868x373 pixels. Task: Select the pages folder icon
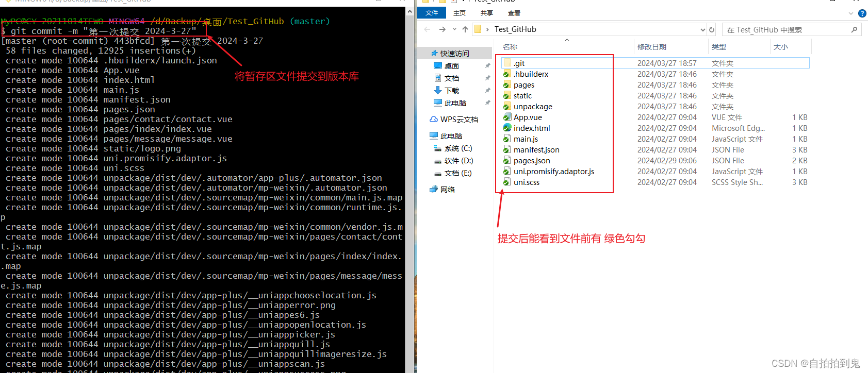point(507,84)
